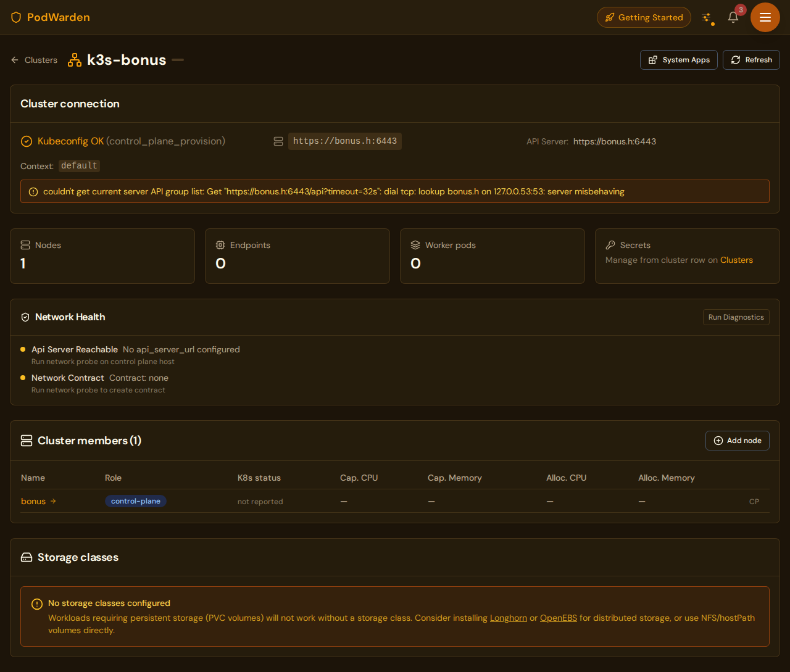The height and width of the screenshot is (672, 790).
Task: Run Diagnostics for Network Health
Action: click(x=736, y=317)
